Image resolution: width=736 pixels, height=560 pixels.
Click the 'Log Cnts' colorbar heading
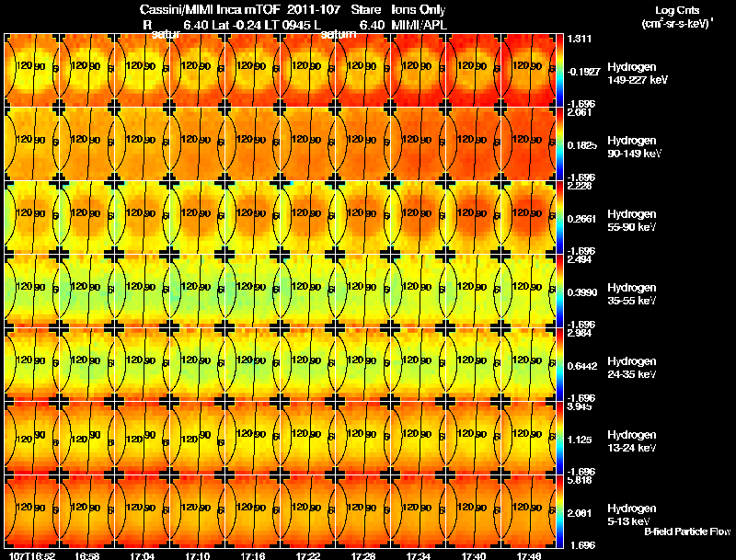point(677,10)
